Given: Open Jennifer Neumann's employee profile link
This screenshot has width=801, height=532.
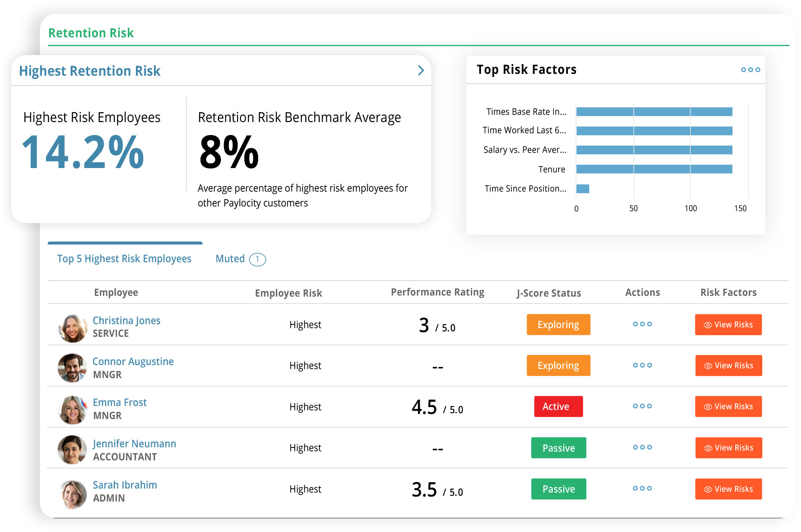Looking at the screenshot, I should tap(134, 444).
